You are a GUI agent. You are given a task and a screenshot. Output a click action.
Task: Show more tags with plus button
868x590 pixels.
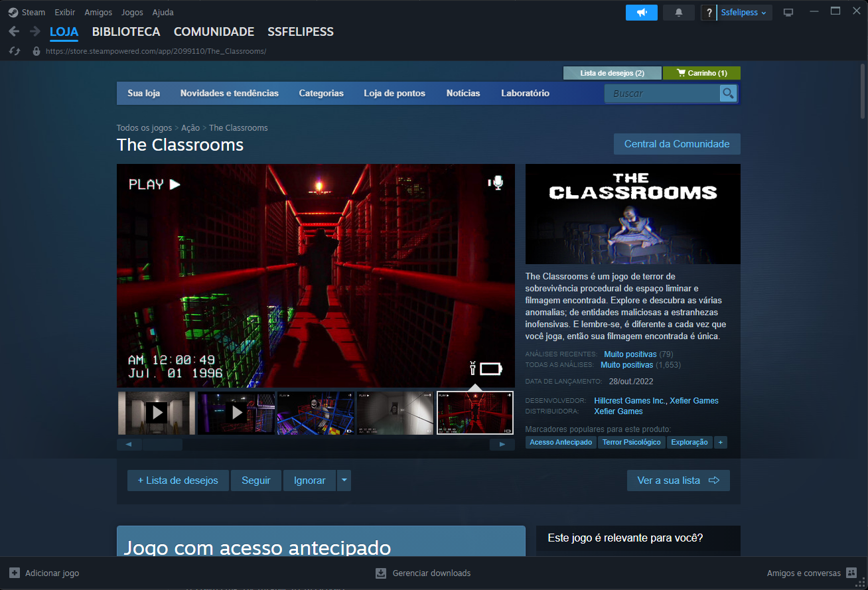coord(721,442)
